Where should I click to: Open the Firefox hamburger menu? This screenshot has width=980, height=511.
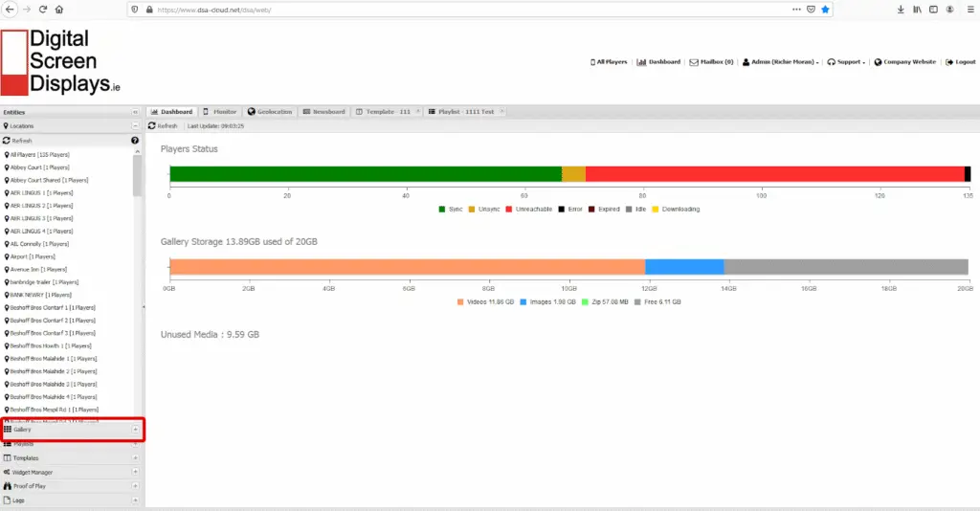[x=970, y=10]
